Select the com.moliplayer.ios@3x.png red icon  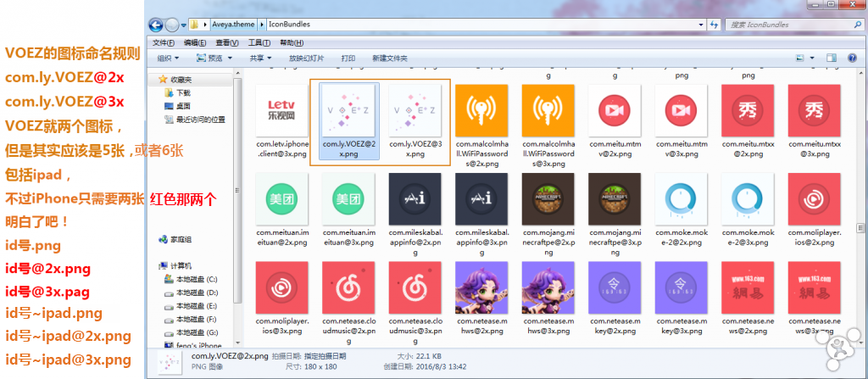pyautogui.click(x=282, y=288)
